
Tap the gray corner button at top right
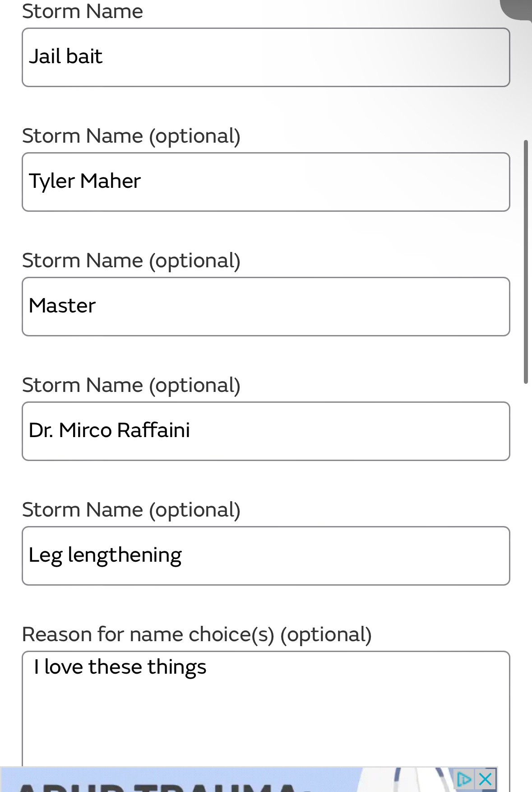[x=516, y=9]
